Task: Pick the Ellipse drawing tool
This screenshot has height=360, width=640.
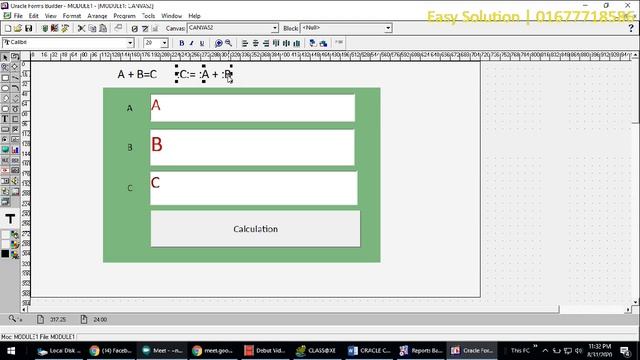Action: click(5, 88)
